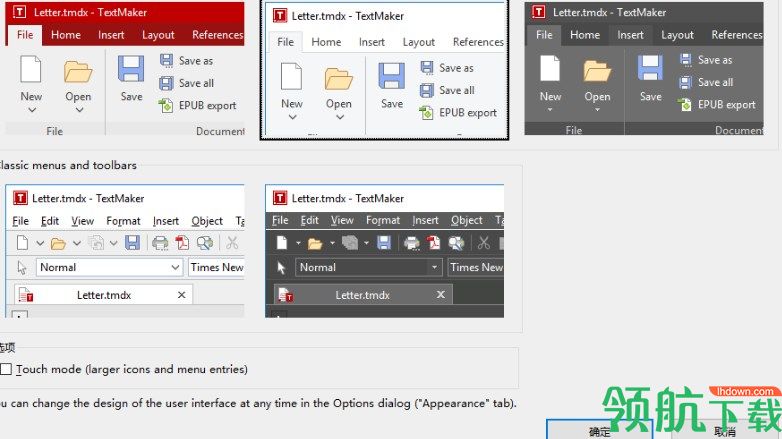
Task: Click New document icon in the dark ribbon preview
Action: 550,68
